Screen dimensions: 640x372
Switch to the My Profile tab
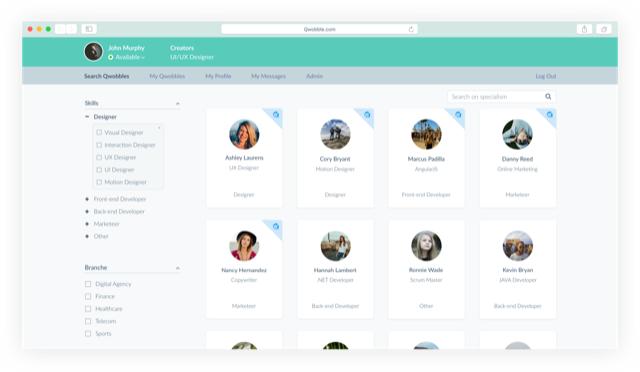218,76
